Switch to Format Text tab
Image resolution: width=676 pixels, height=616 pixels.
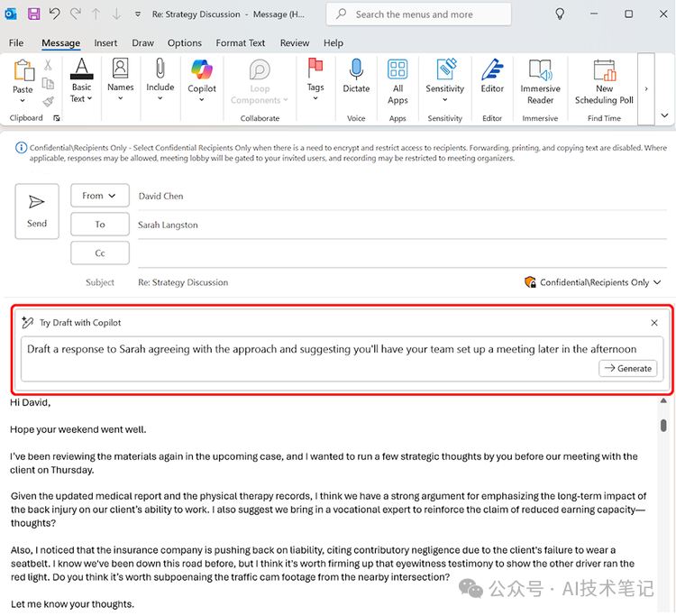point(240,42)
